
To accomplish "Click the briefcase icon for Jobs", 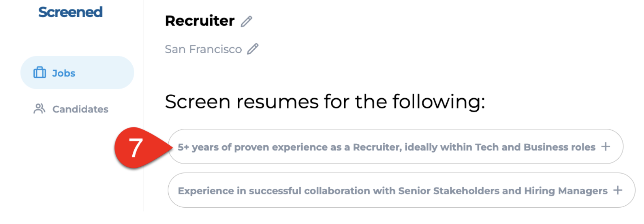I will [x=40, y=72].
